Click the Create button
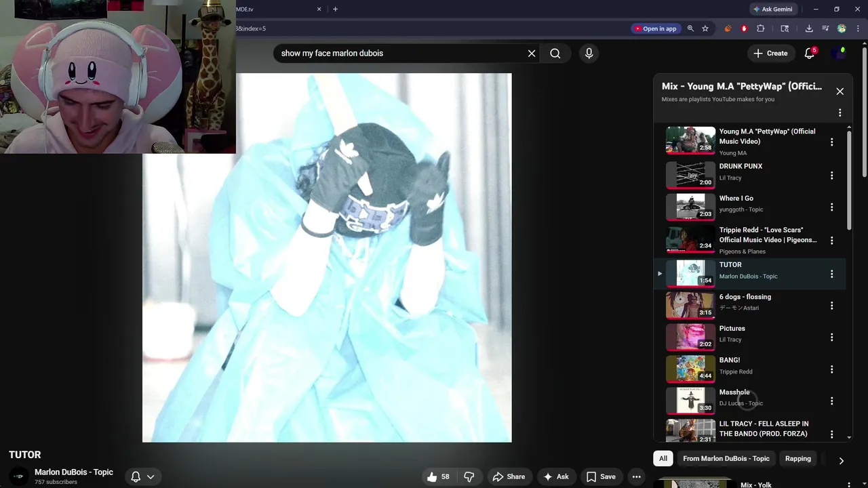Image resolution: width=868 pixels, height=488 pixels. [x=770, y=54]
